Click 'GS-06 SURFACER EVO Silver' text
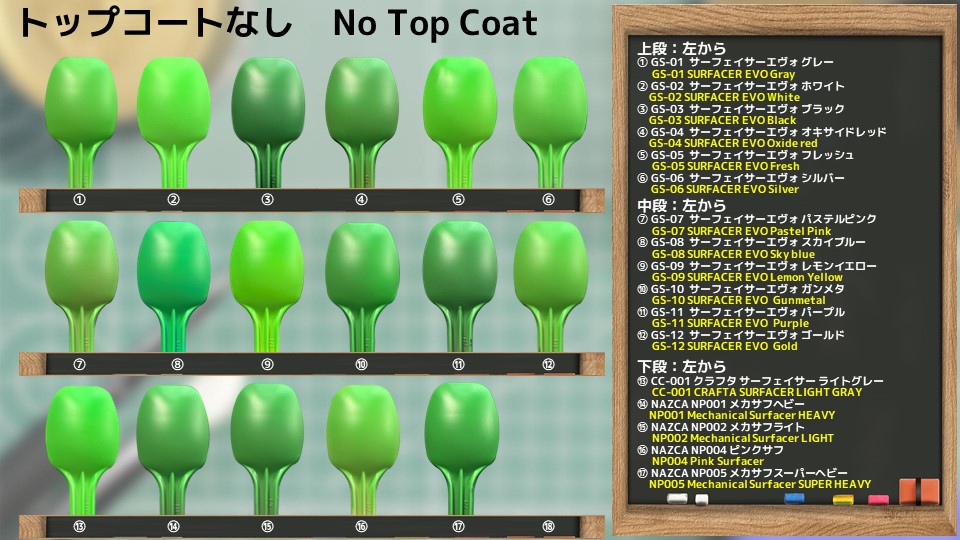960x540 pixels. tap(725, 189)
